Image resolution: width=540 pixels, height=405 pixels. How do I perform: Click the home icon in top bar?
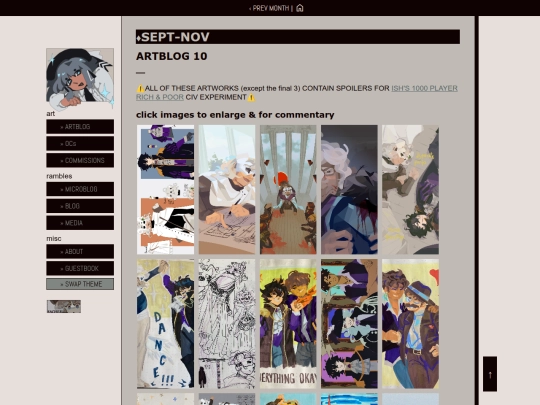(300, 8)
